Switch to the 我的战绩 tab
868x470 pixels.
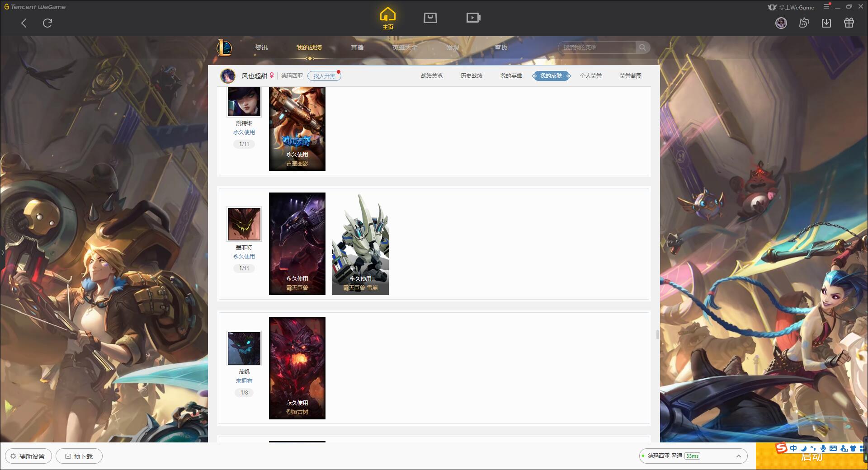[x=309, y=47]
